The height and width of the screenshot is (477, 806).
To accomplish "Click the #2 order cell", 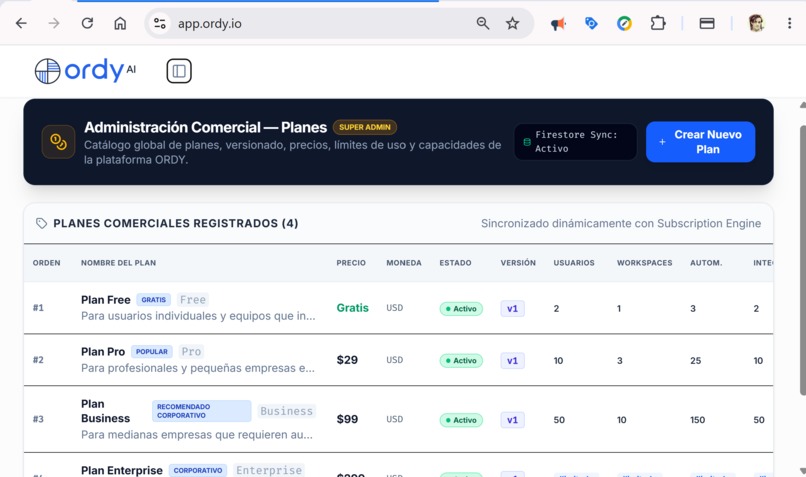I will click(x=38, y=360).
